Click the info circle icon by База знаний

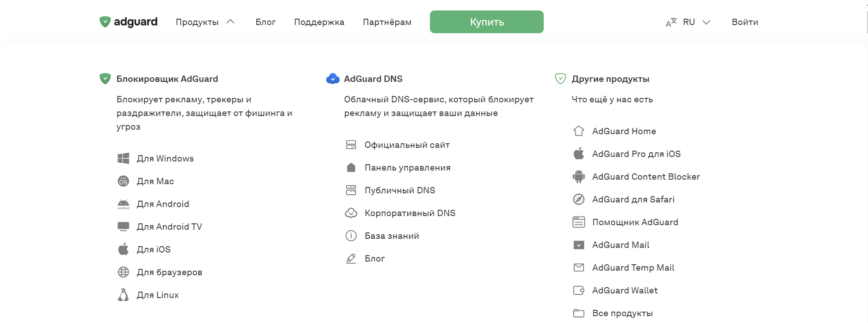[x=351, y=236]
